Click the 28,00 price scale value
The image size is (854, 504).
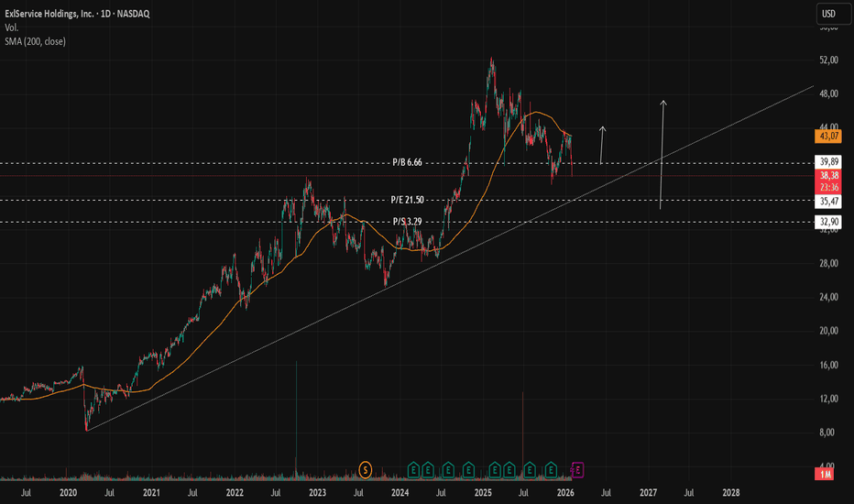[828, 263]
